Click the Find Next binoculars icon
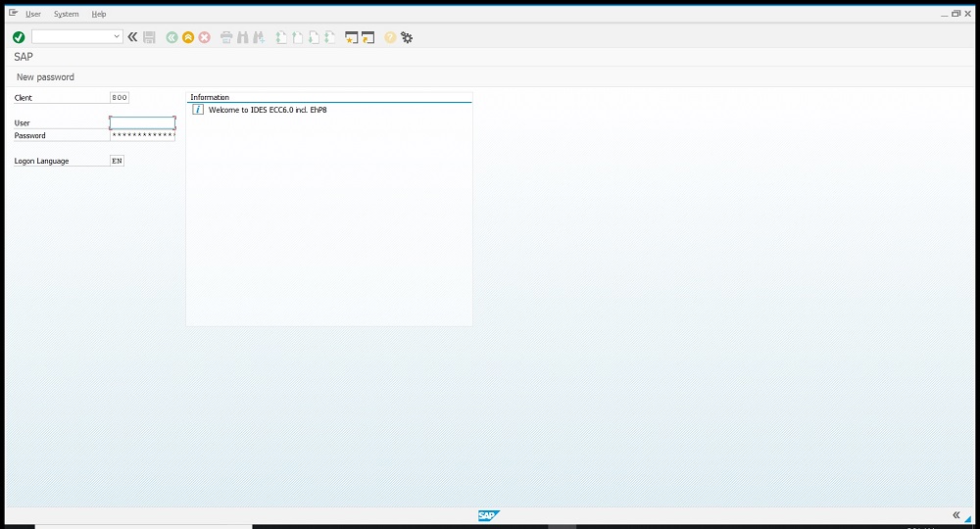 tap(259, 37)
